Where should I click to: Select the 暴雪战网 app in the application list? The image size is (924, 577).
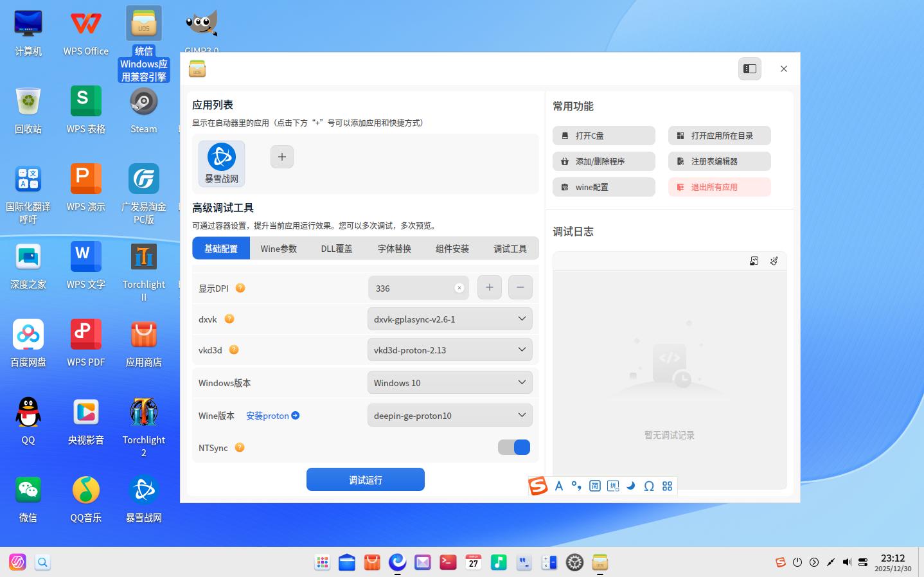(222, 164)
